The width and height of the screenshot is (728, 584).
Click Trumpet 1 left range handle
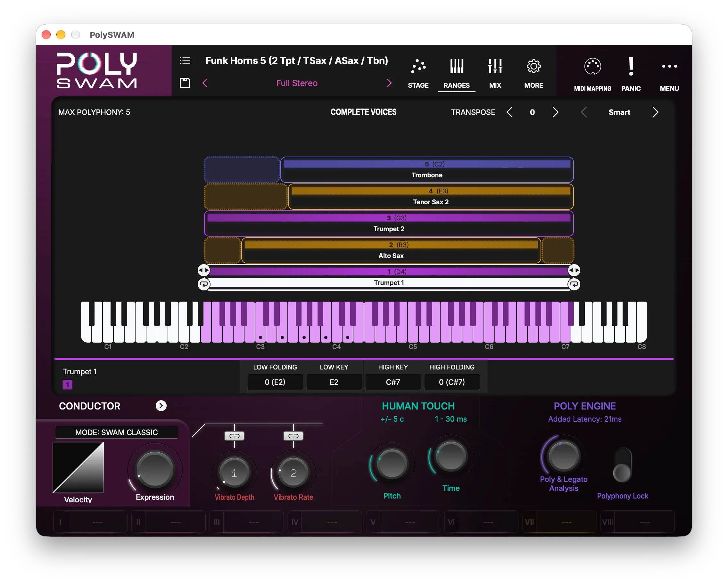(x=203, y=270)
